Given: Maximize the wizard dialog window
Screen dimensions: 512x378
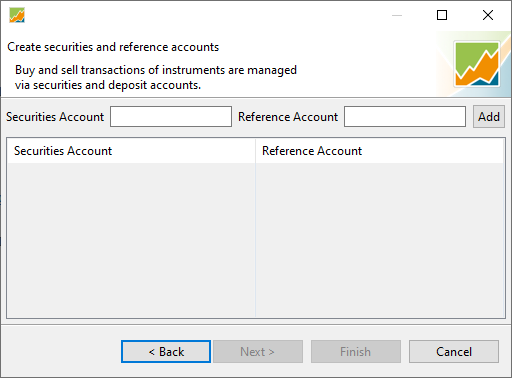Looking at the screenshot, I should click(x=442, y=15).
